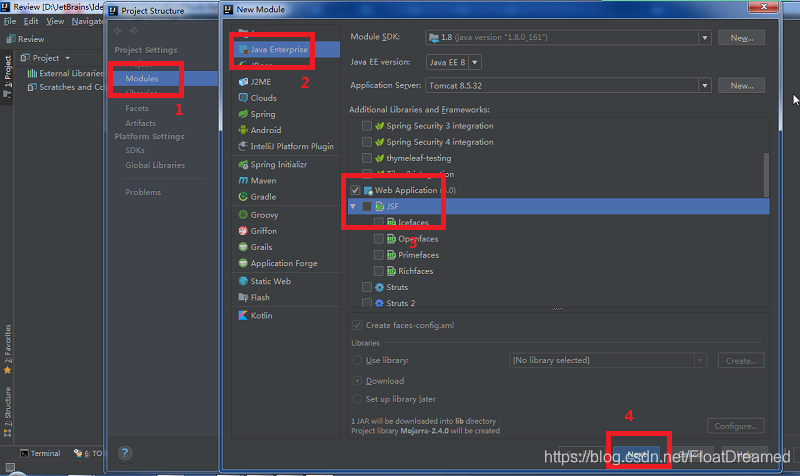Click the Java Enterprise module icon
800x476 pixels.
click(x=243, y=49)
